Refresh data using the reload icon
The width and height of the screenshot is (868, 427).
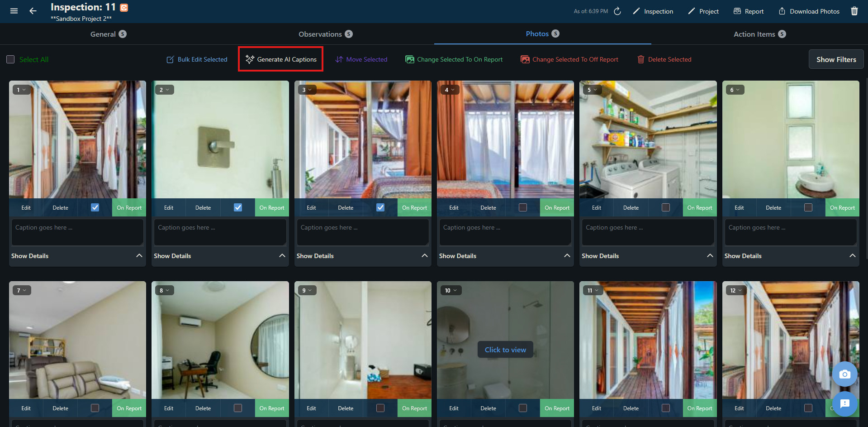(x=617, y=11)
